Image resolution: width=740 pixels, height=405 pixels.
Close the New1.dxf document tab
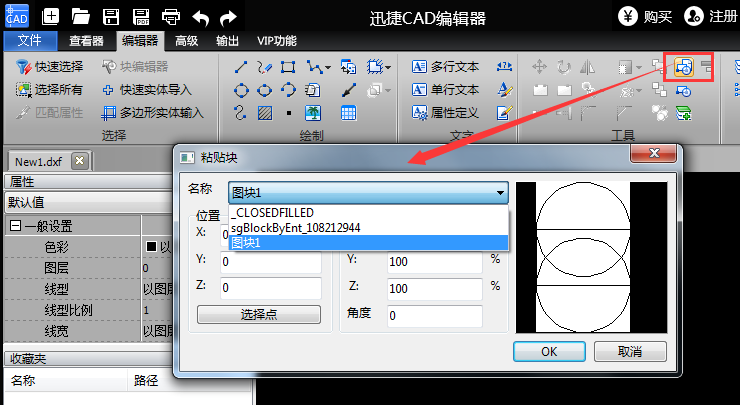(80, 161)
